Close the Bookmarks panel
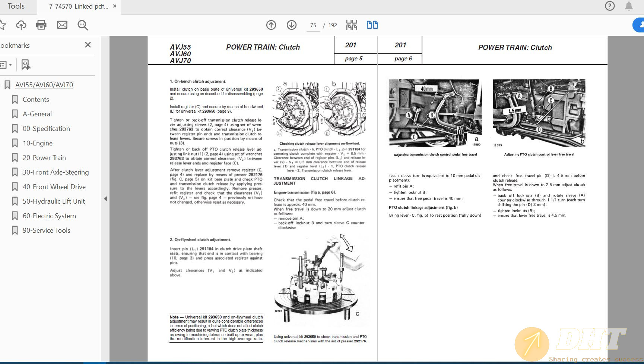The height and width of the screenshot is (364, 644). [x=88, y=45]
